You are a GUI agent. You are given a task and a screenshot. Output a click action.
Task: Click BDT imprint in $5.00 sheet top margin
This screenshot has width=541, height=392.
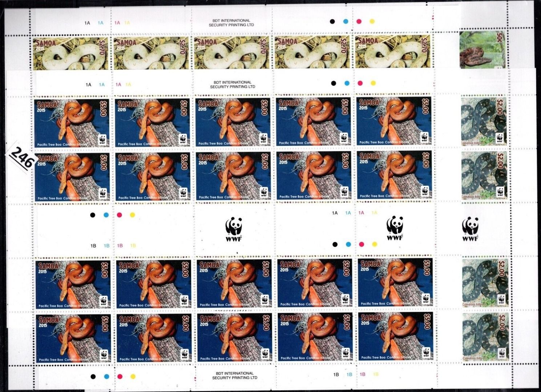233,85
